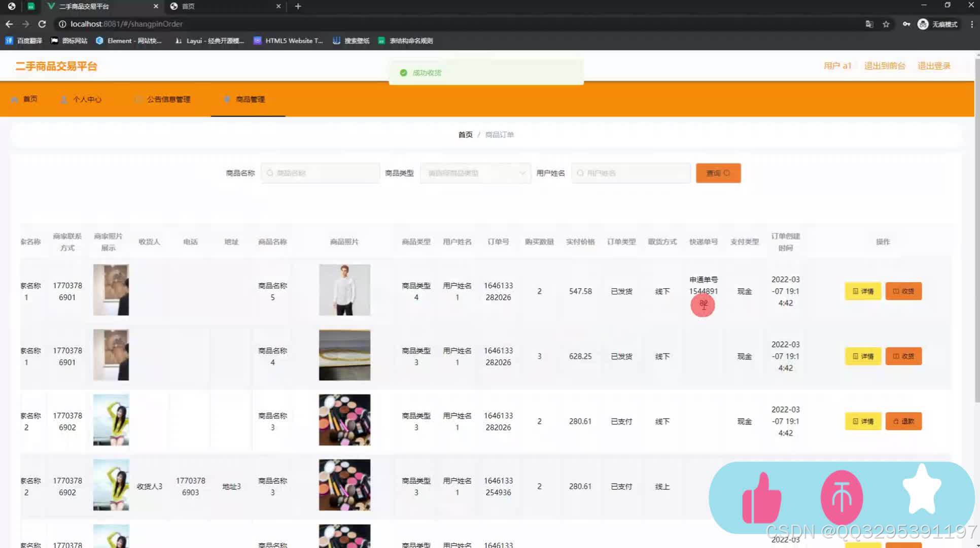
Task: Open 搜索壁纸 bookmark
Action: pyautogui.click(x=351, y=41)
